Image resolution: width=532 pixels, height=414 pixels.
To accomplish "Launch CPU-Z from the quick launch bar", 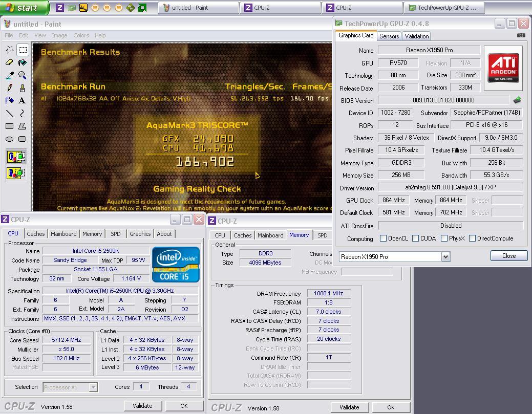I will point(60,8).
